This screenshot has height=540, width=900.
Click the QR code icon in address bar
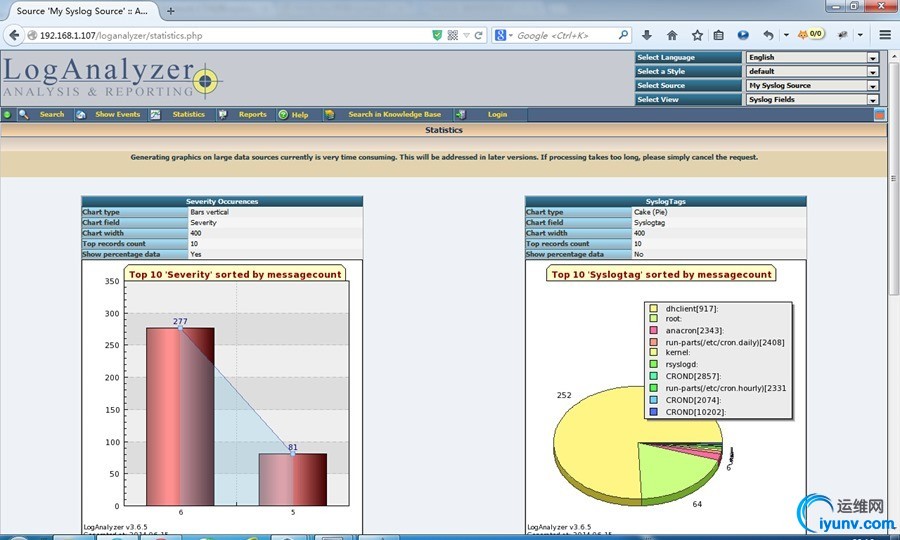click(452, 35)
